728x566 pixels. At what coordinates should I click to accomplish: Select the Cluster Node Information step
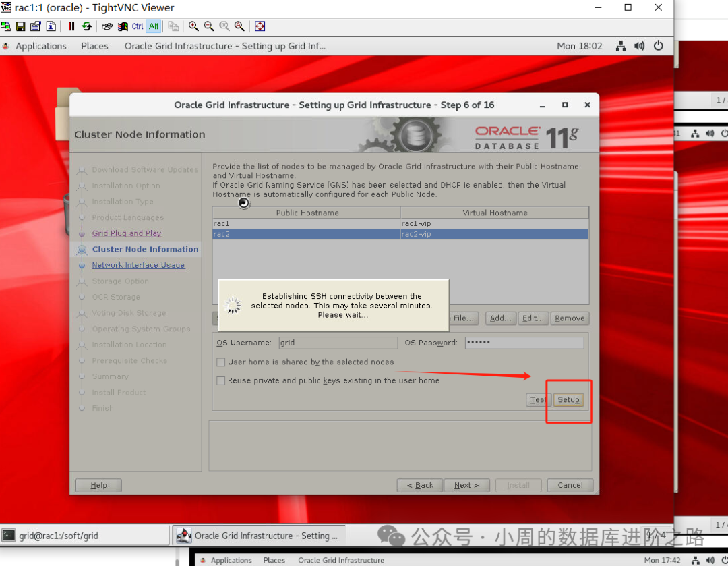(145, 249)
